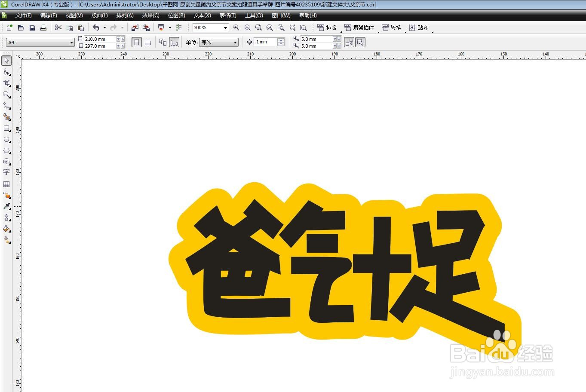This screenshot has width=586, height=392.
Task: Select the Shape tool
Action: pyautogui.click(x=6, y=72)
